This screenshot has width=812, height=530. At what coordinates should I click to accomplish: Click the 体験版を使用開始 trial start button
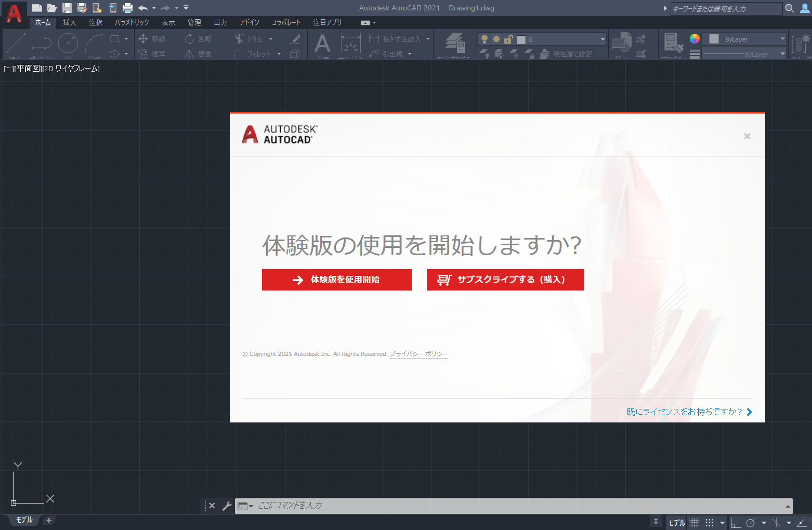coord(336,280)
